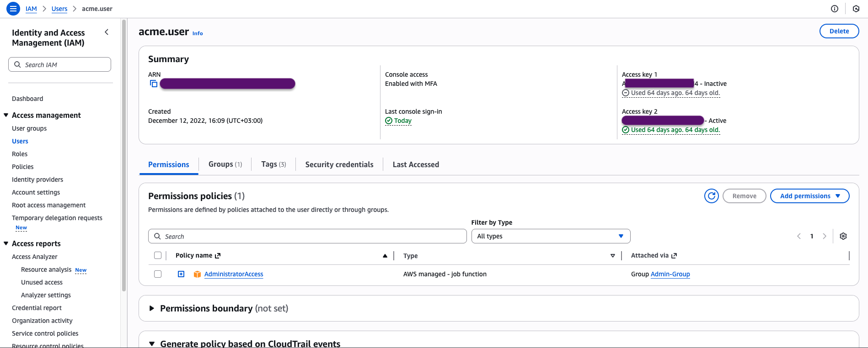Click the Access key 2 green check icon
Screen dimensions: 868x348
pyautogui.click(x=626, y=130)
